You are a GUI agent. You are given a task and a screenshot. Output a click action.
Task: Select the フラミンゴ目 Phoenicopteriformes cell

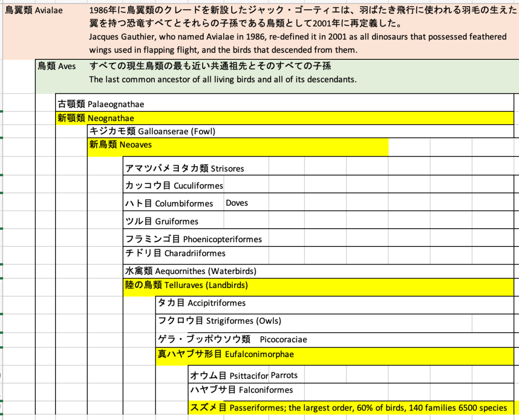coord(193,239)
